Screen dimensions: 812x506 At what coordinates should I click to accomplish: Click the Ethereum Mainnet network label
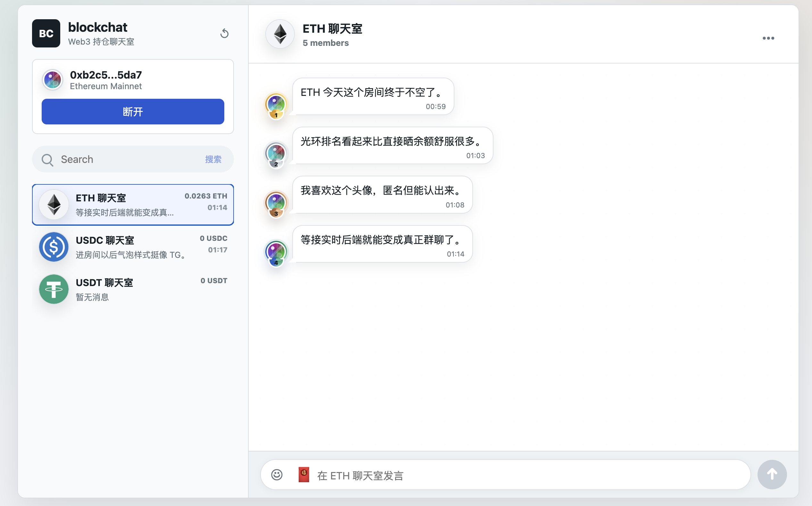(106, 86)
